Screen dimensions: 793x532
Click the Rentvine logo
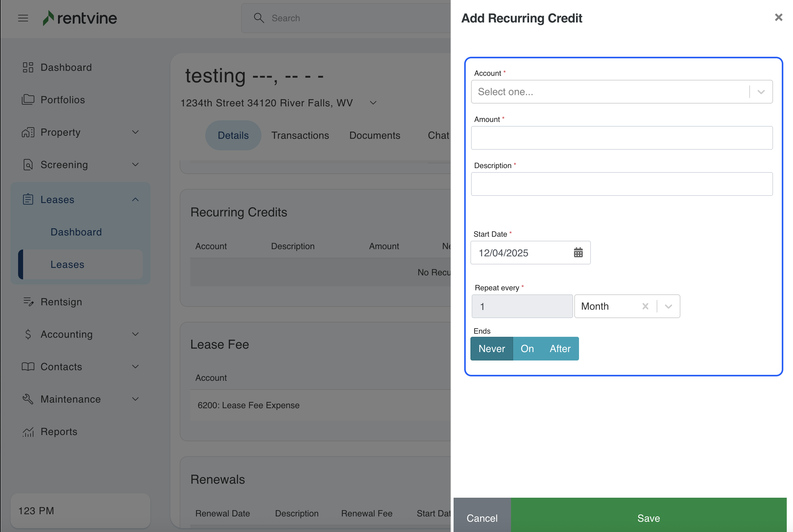click(x=80, y=18)
